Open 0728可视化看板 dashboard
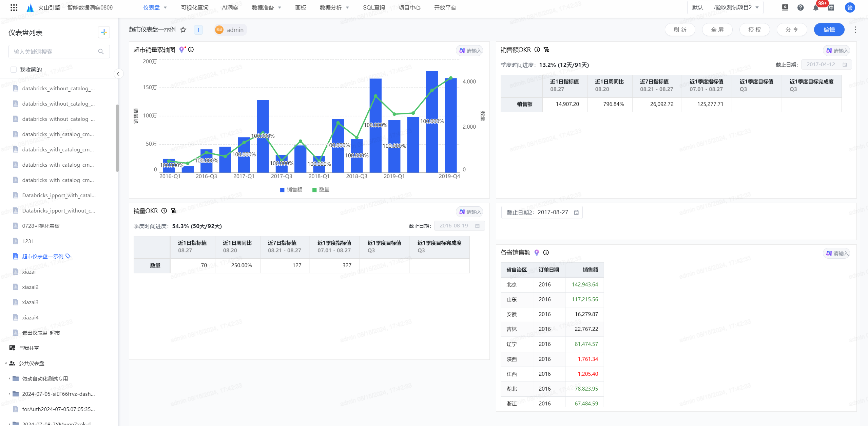The width and height of the screenshot is (868, 426). (x=41, y=226)
